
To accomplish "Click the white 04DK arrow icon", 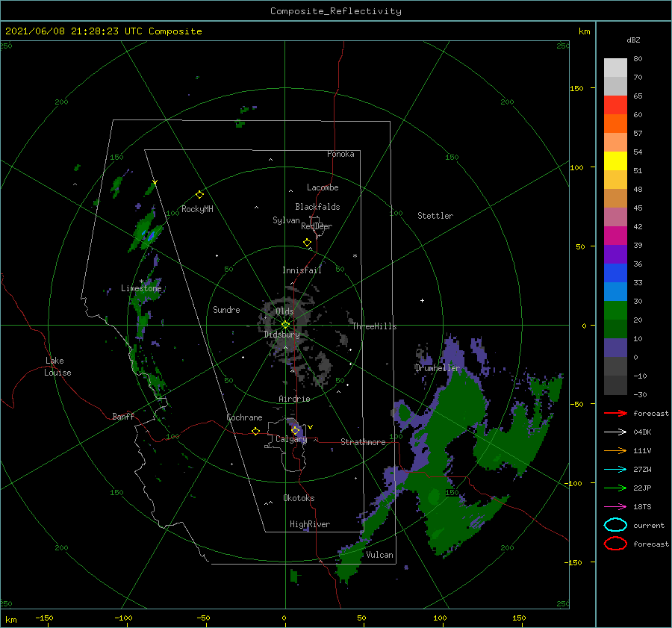I will point(615,432).
